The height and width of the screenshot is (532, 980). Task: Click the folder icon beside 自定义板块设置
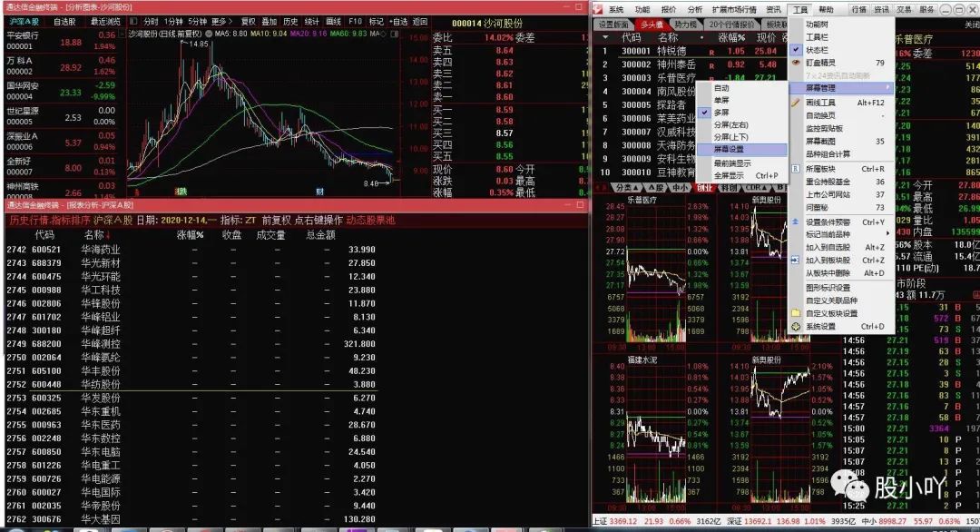[796, 313]
